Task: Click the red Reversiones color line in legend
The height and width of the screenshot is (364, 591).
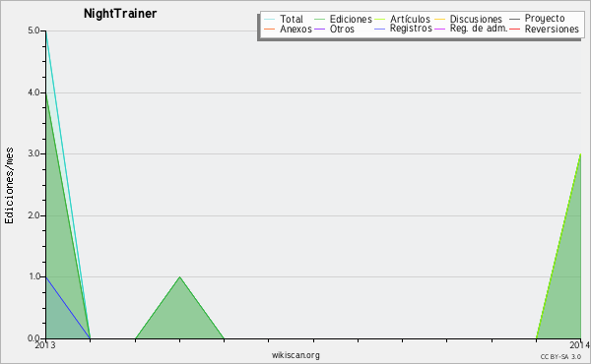Action: pos(514,29)
